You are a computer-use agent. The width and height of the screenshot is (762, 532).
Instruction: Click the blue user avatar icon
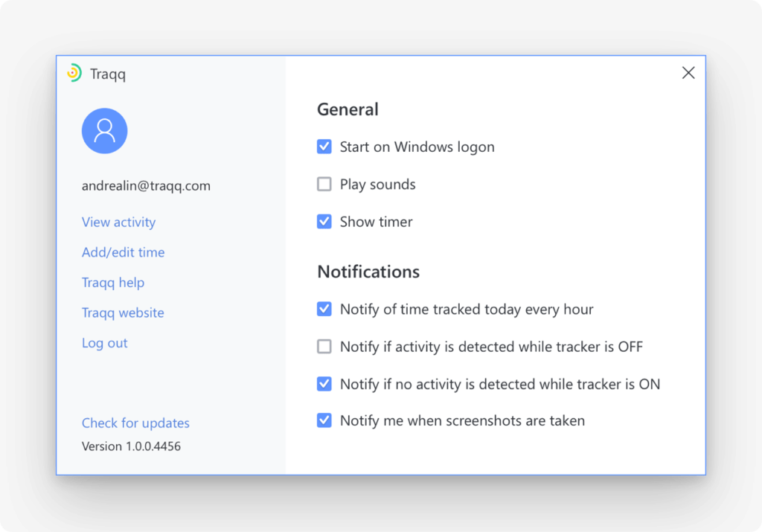tap(104, 131)
